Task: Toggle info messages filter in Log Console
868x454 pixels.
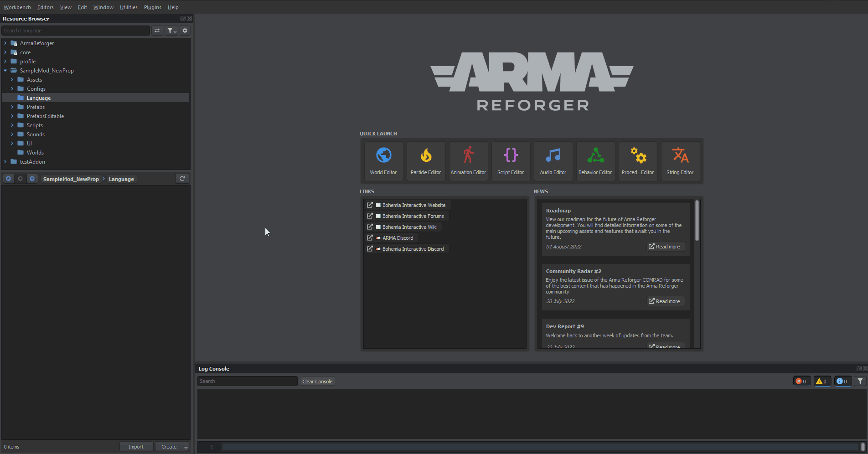Action: point(842,381)
